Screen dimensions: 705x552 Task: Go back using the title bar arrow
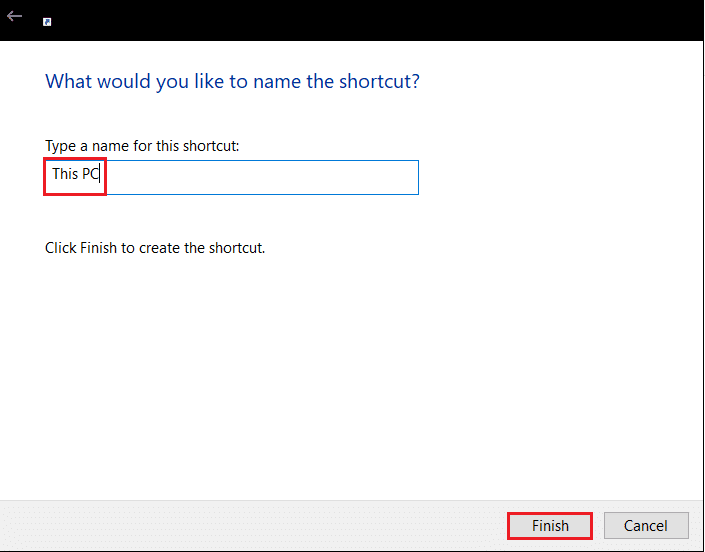click(x=14, y=17)
